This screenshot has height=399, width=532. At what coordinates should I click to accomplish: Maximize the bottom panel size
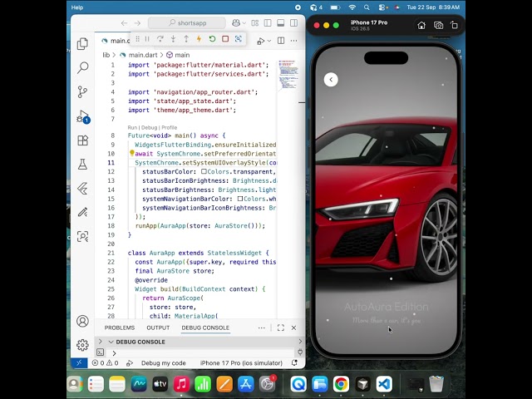point(281,328)
